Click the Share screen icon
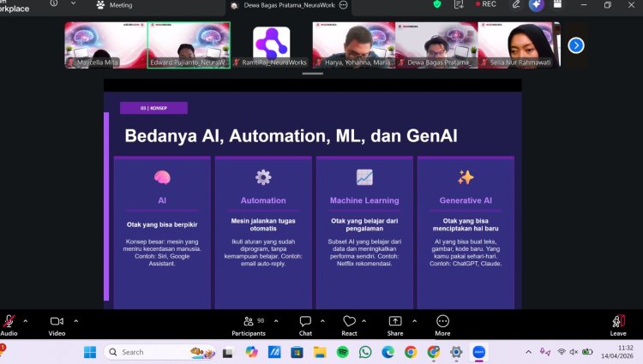 click(395, 321)
